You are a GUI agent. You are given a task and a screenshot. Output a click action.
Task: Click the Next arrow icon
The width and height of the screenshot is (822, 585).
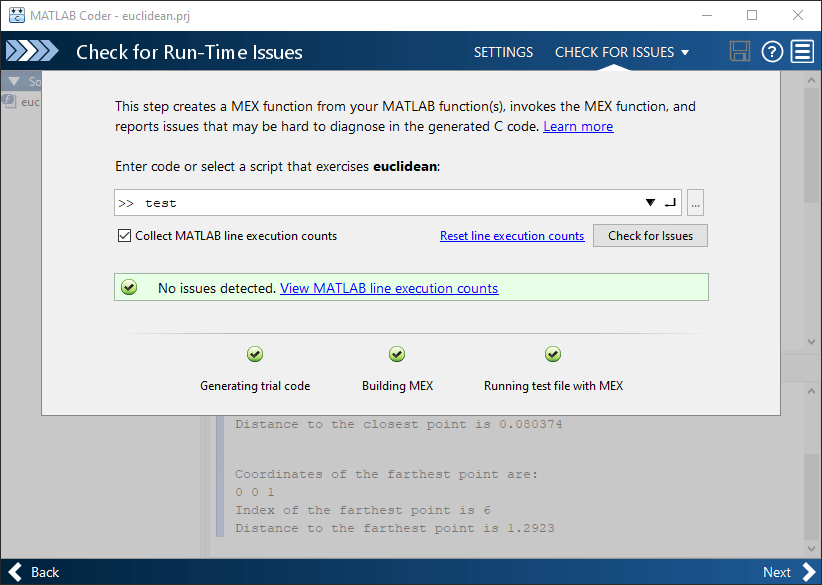coord(808,572)
